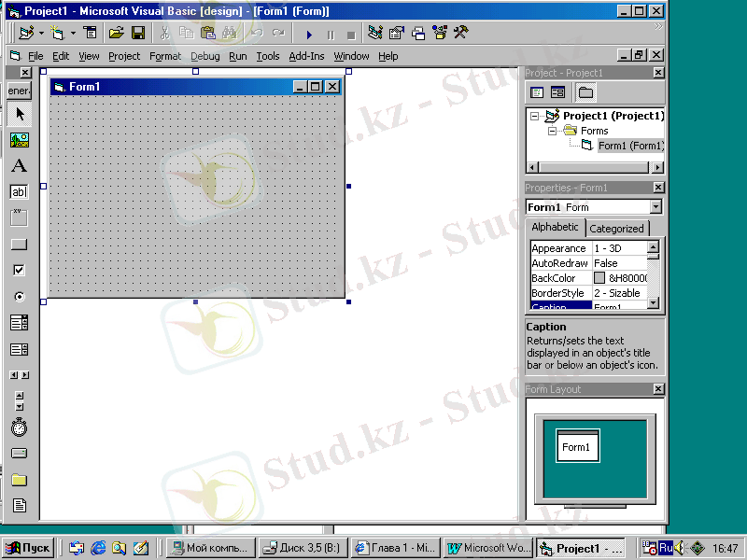Select the Label tool
This screenshot has height=560, width=747.
click(19, 166)
